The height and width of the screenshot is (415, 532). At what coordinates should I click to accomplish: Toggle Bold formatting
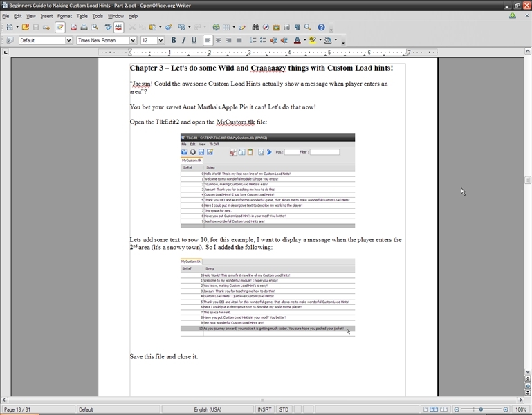pyautogui.click(x=173, y=41)
